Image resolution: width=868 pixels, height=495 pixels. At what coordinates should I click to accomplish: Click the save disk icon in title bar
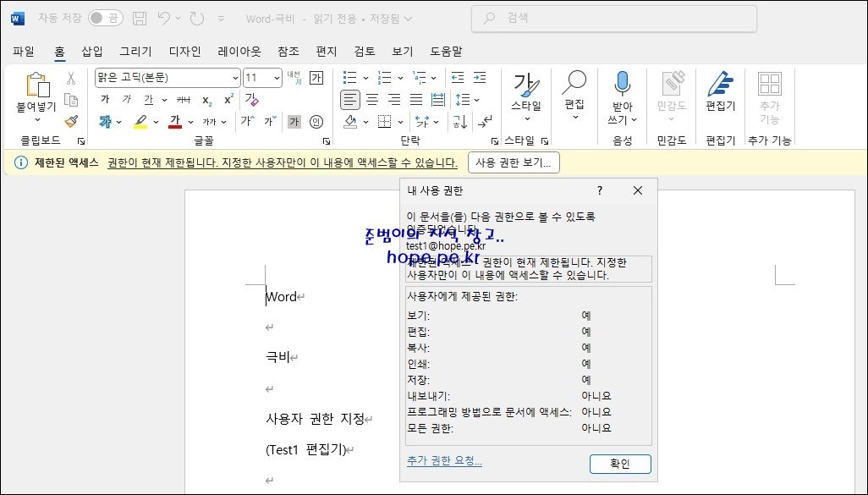tap(140, 19)
